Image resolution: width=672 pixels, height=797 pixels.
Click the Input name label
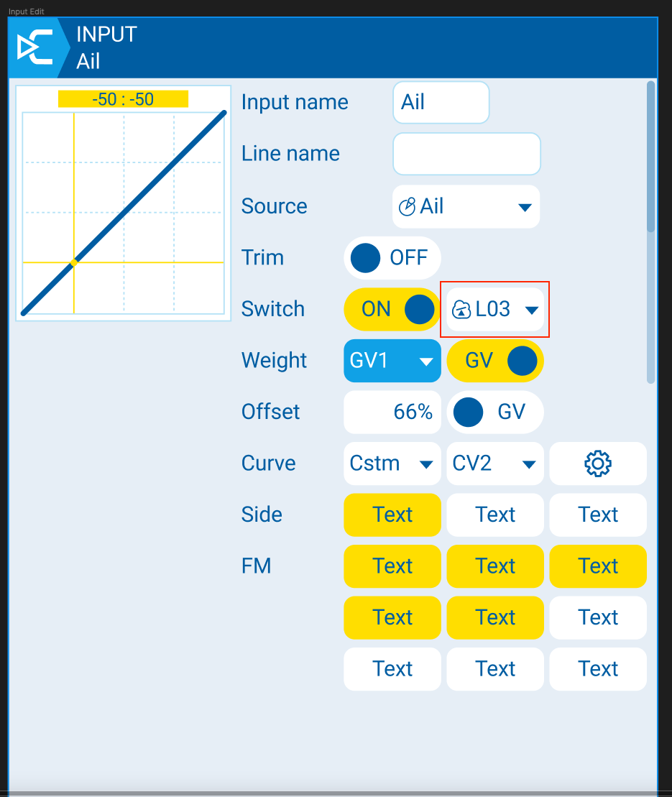295,102
